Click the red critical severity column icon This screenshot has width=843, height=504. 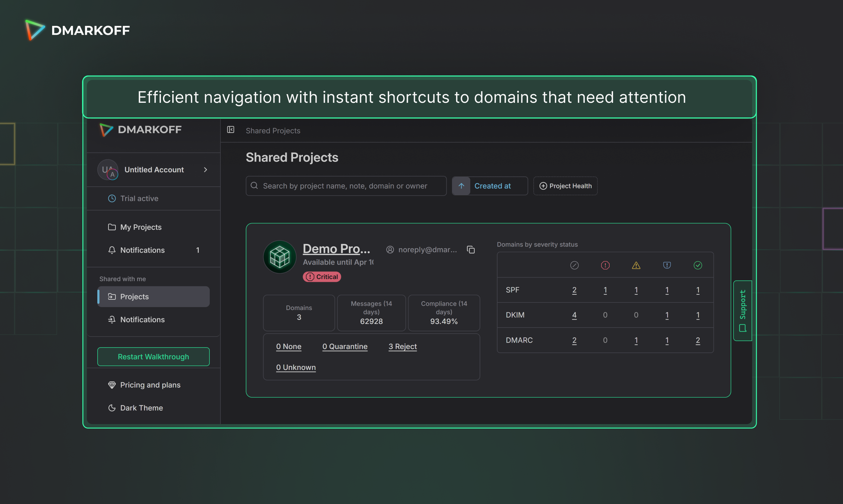coord(605,265)
